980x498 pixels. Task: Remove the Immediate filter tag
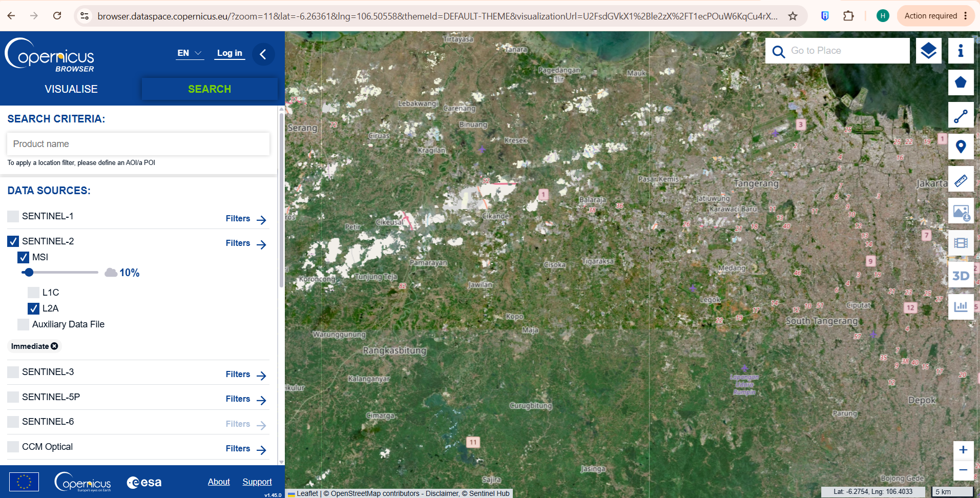point(54,346)
